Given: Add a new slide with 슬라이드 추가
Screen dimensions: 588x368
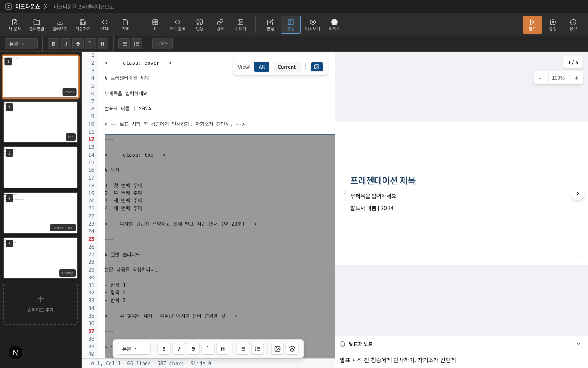Looking at the screenshot, I should click(x=40, y=304).
